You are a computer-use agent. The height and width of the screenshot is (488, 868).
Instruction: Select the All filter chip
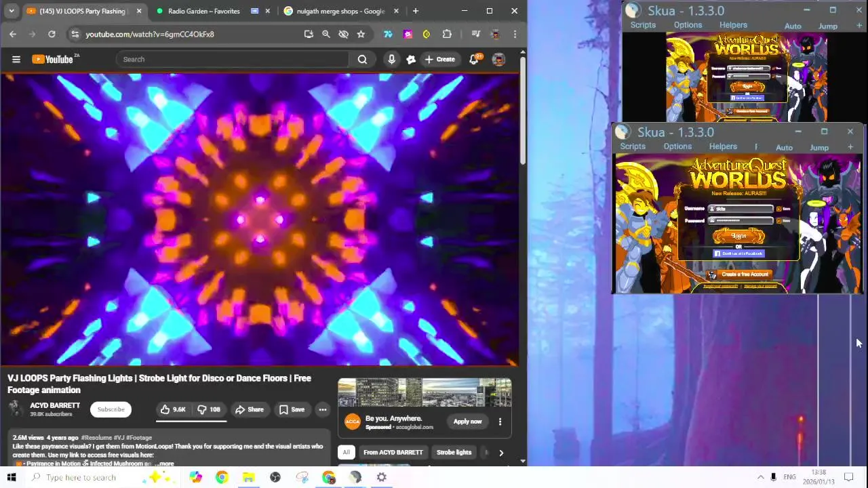tap(346, 452)
